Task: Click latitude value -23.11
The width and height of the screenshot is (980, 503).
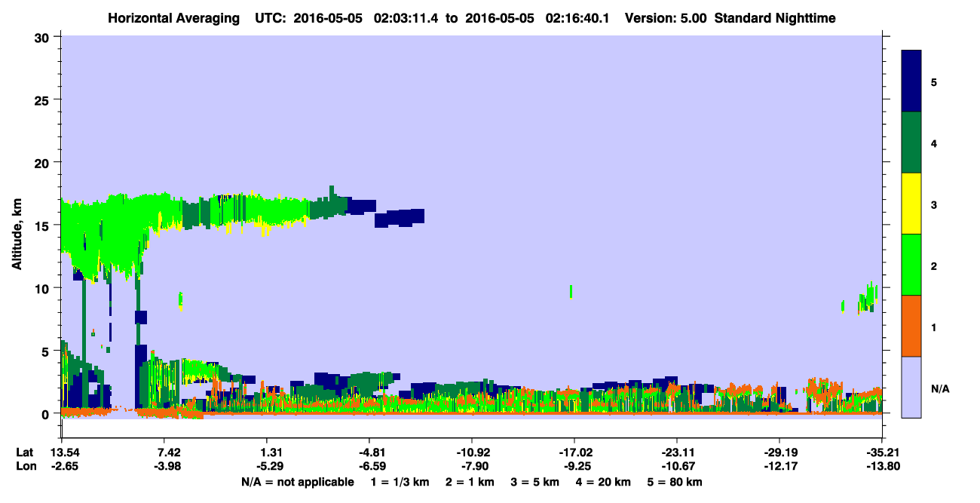Action: tap(677, 452)
